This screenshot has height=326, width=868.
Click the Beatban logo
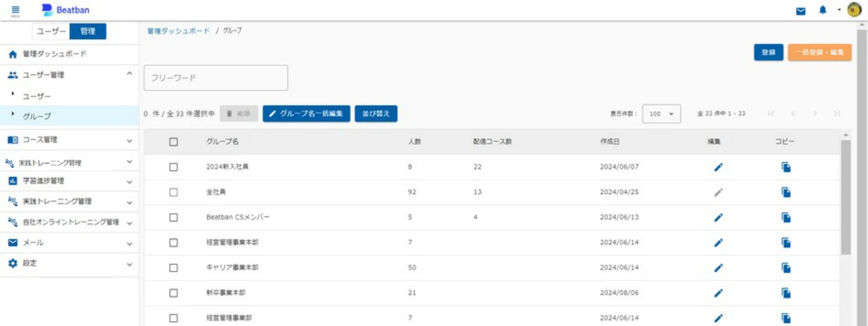(65, 10)
